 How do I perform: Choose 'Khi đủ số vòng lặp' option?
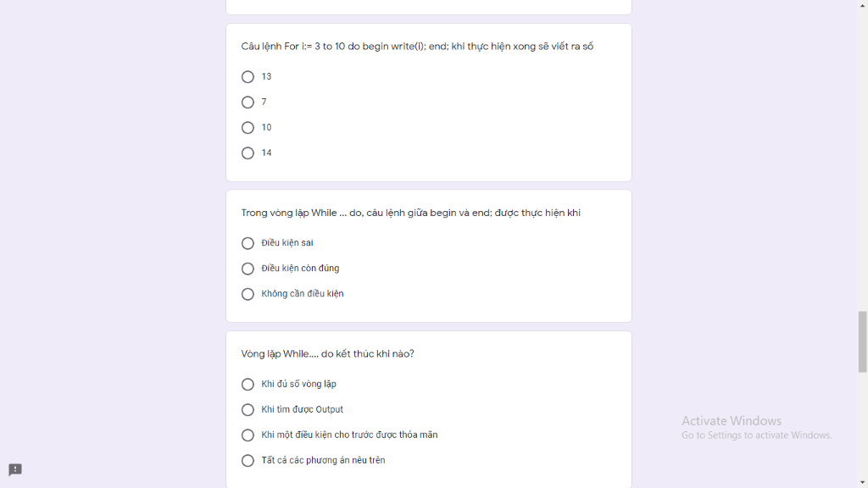(248, 385)
